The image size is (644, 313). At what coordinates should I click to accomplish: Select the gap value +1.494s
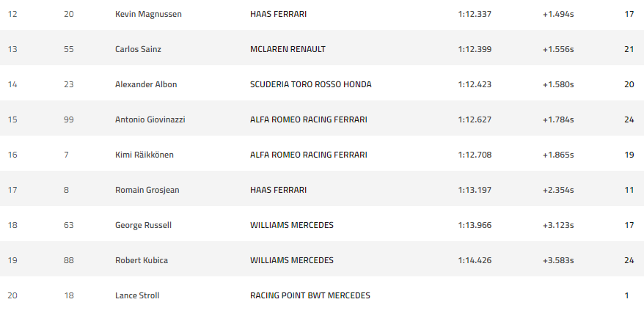click(557, 14)
